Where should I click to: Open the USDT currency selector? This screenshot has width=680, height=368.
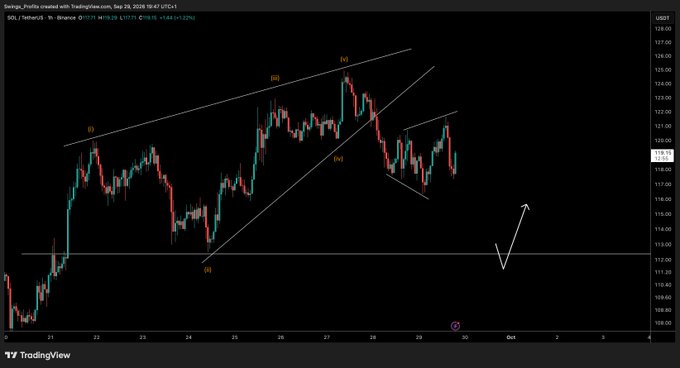[662, 18]
